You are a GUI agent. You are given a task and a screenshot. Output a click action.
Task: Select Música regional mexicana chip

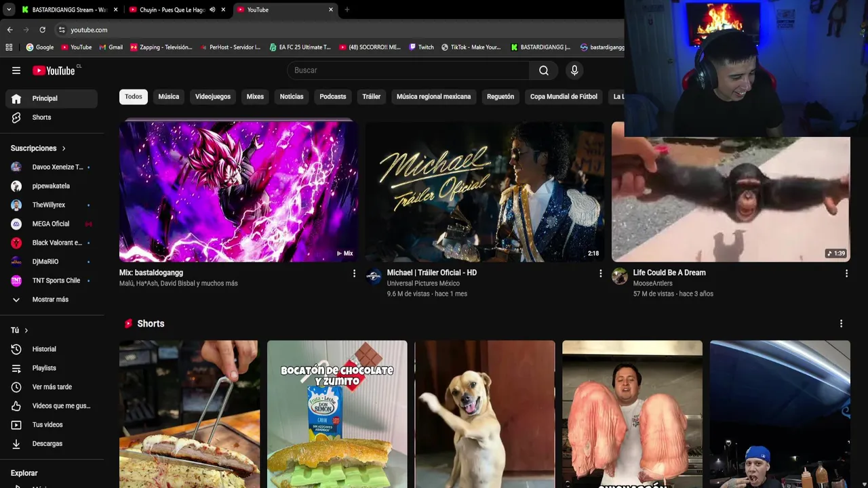[433, 97]
